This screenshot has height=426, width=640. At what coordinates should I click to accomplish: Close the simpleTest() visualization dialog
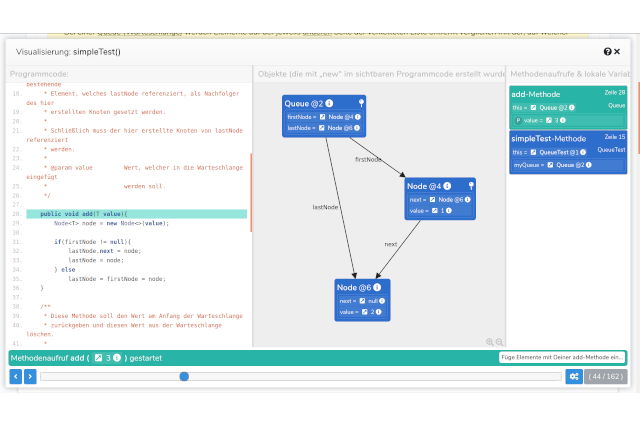click(x=617, y=51)
